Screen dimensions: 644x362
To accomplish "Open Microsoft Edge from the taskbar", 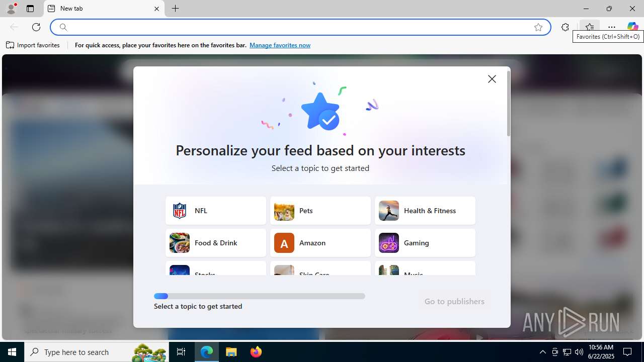I will pos(207,352).
